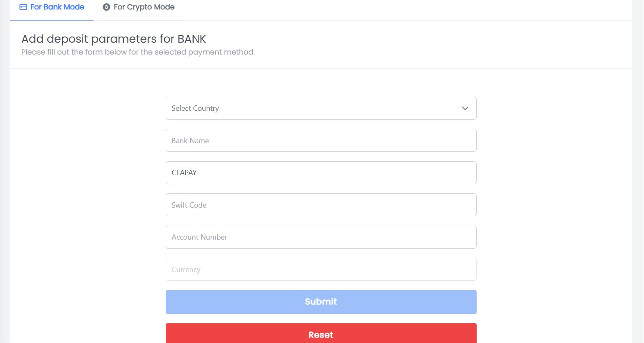Screen dimensions: 644x343
Task: Focus the Account Number input
Action: (x=321, y=237)
